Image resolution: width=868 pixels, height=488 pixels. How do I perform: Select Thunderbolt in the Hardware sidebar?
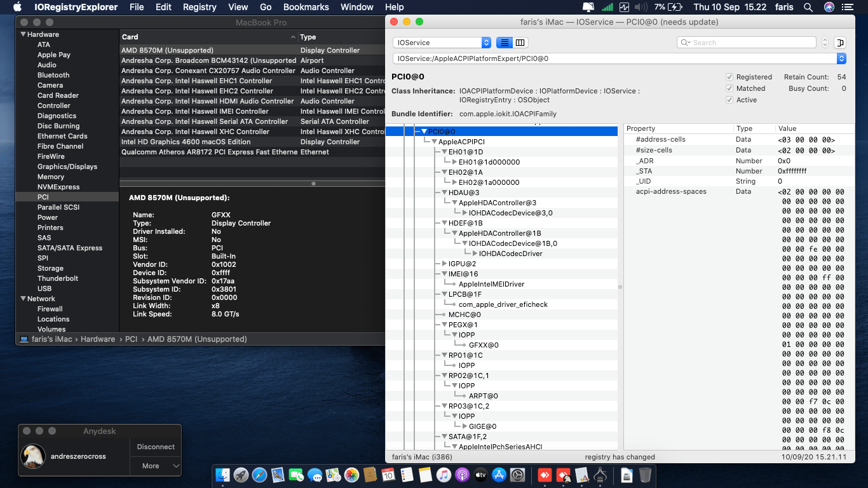click(x=58, y=278)
